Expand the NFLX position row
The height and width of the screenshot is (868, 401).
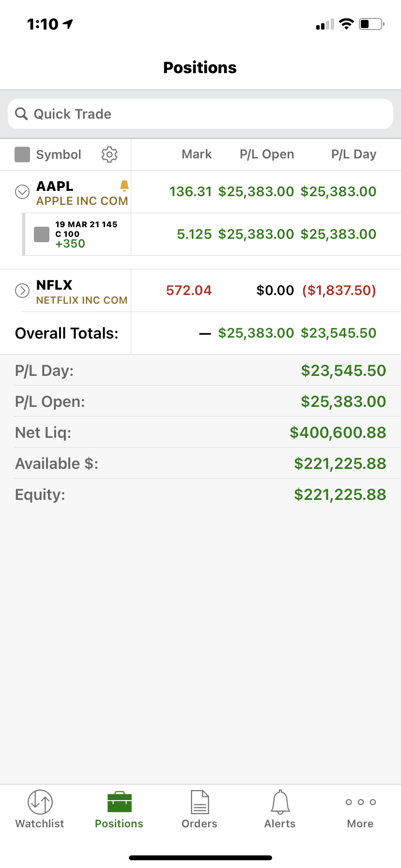(x=22, y=291)
